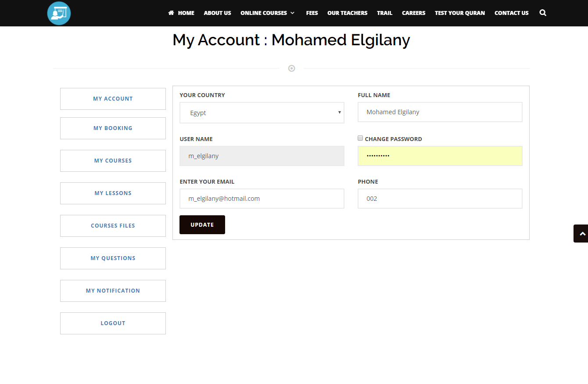The image size is (588, 384).
Task: Select the Phone number field
Action: [x=440, y=199]
